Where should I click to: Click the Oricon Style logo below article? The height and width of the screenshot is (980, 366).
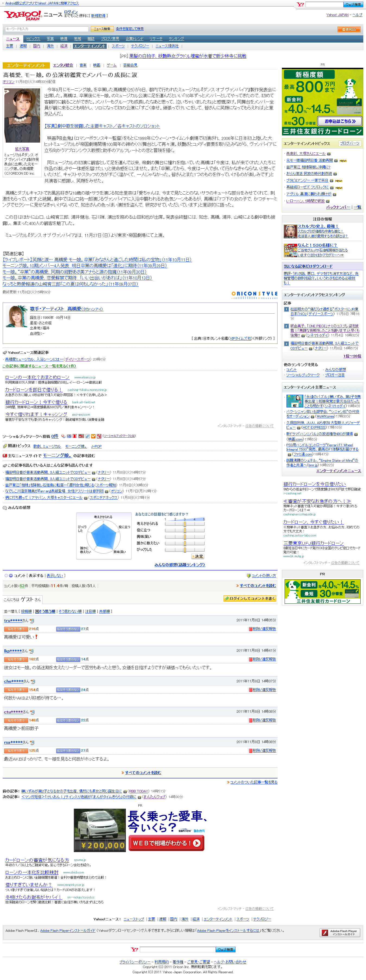(x=254, y=295)
